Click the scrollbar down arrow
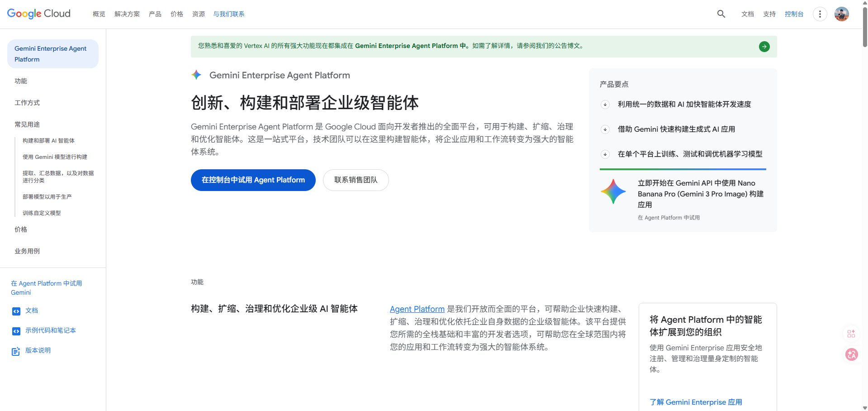The image size is (868, 411). coord(865,407)
